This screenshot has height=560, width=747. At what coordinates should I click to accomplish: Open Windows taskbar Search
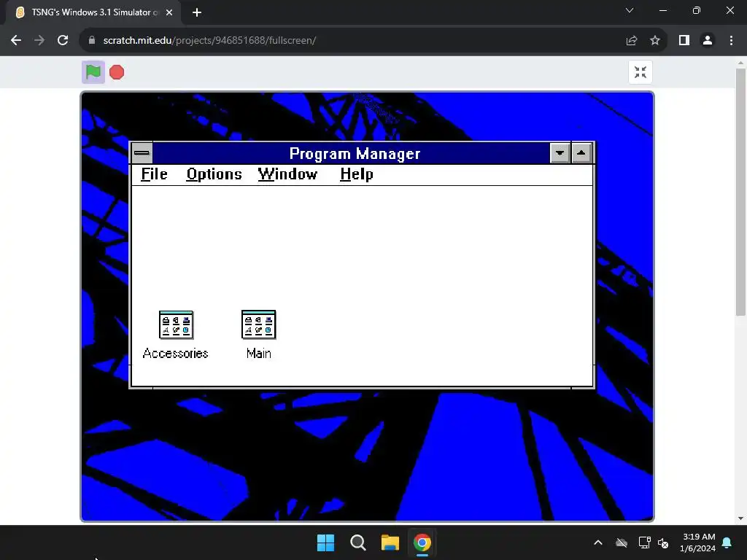click(x=357, y=542)
